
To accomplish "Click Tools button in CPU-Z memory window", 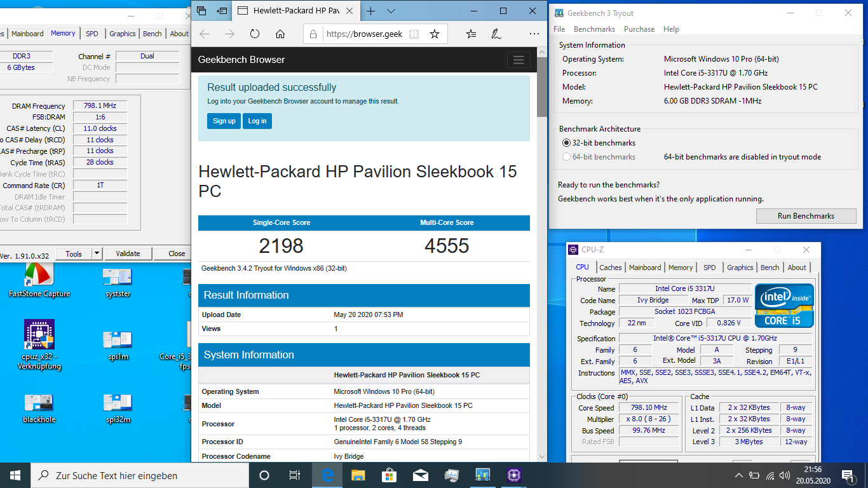I will pyautogui.click(x=74, y=254).
